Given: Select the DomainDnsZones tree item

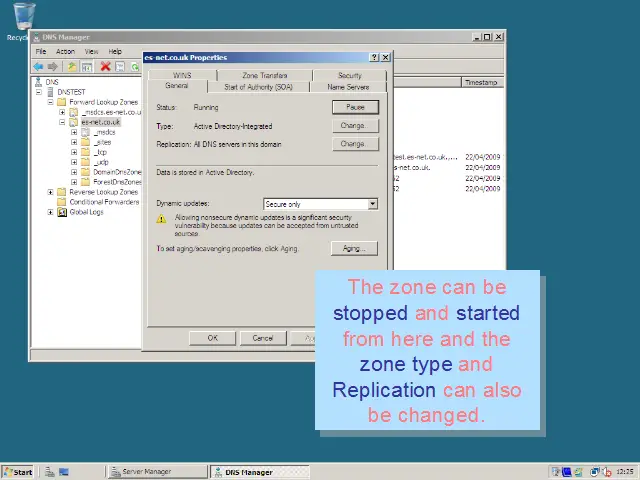Looking at the screenshot, I should click(x=117, y=172).
